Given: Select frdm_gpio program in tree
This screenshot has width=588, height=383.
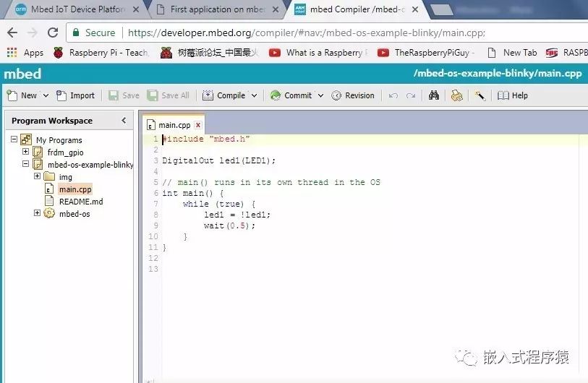Looking at the screenshot, I should tap(65, 152).
